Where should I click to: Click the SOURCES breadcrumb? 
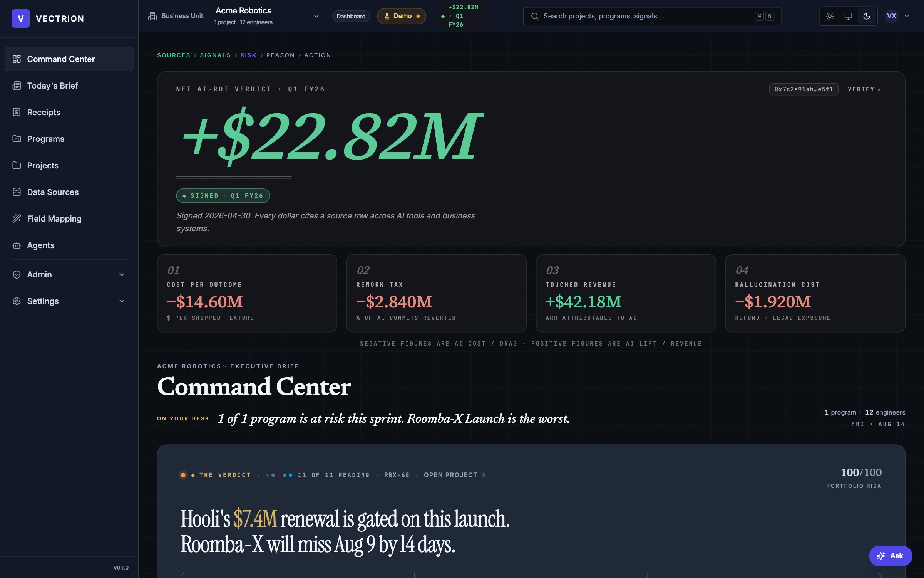pos(174,55)
